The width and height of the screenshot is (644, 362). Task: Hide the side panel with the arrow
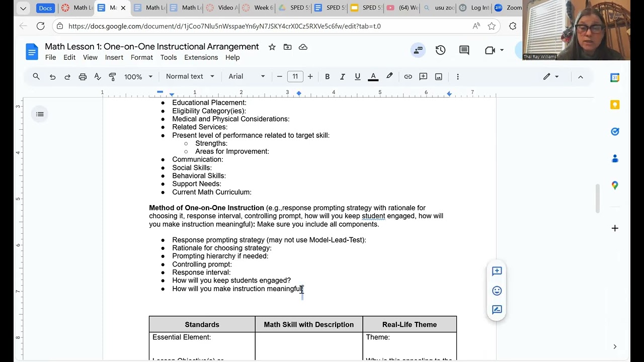[x=615, y=346]
